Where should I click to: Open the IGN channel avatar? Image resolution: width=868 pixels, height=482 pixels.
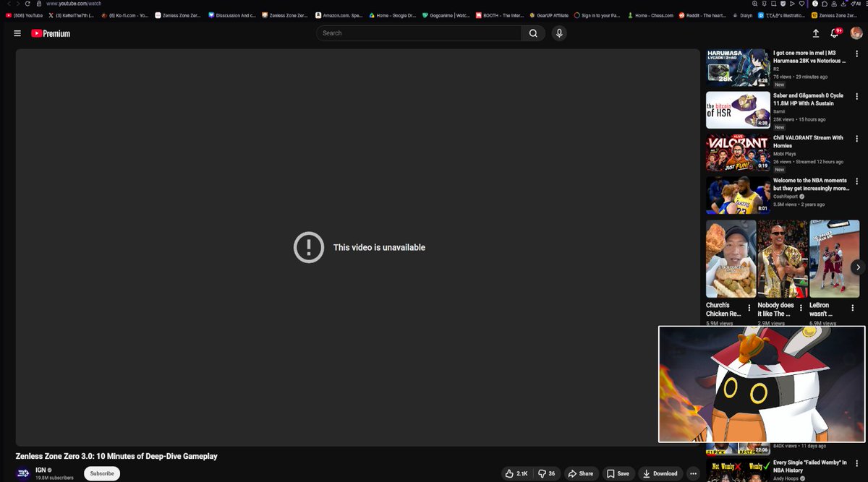pos(23,473)
